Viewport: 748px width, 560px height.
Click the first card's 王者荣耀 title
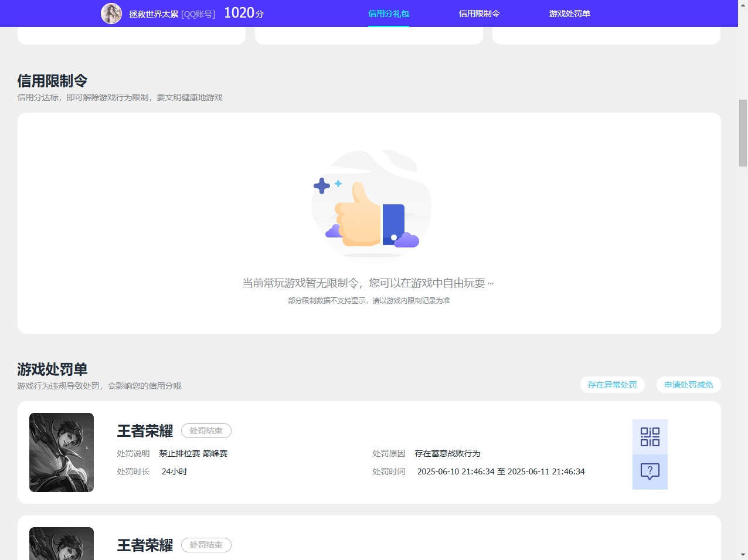(x=145, y=431)
